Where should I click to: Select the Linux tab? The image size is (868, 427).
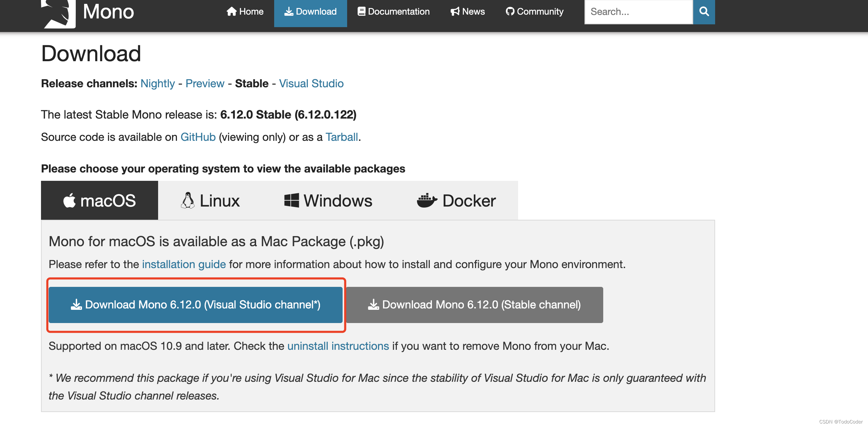point(210,200)
